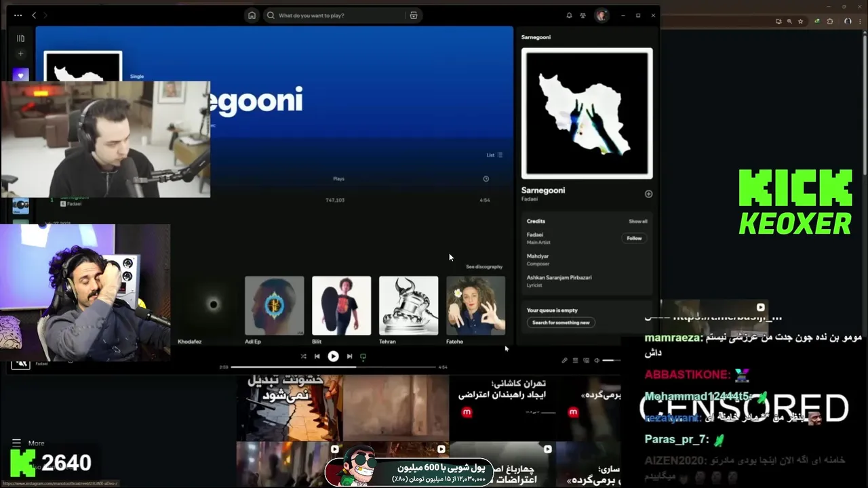Seek on the Spotify playback progress bar

click(334, 367)
